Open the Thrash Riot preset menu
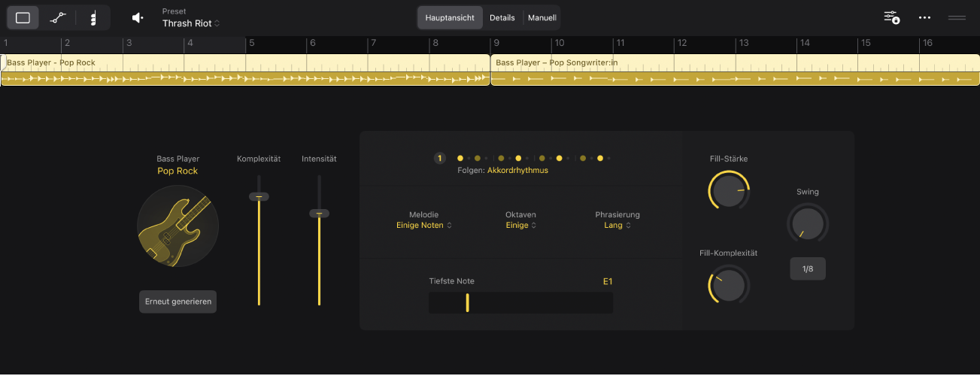The width and height of the screenshot is (980, 376). tap(191, 23)
